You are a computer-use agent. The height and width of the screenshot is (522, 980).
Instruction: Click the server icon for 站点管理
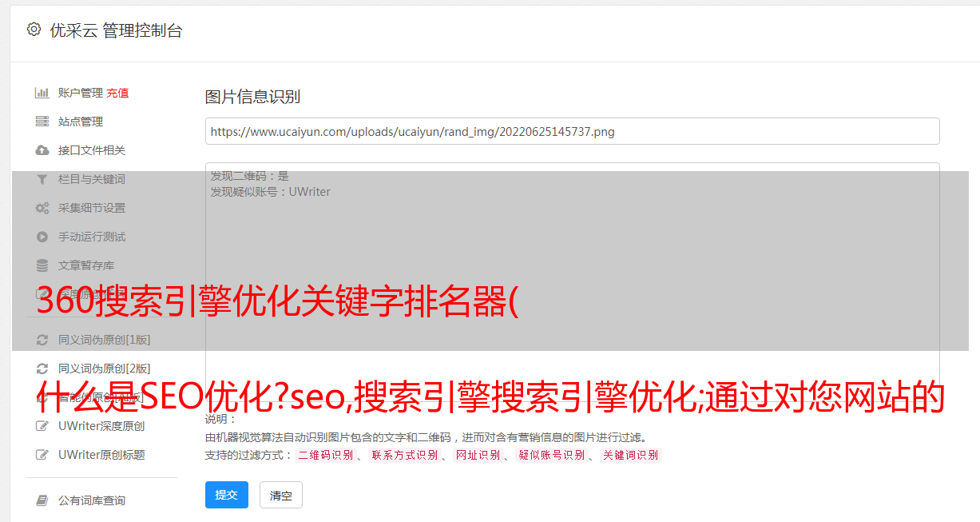42,122
